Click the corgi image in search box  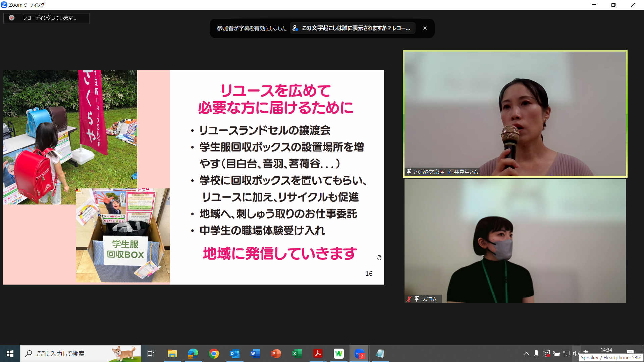tap(123, 353)
